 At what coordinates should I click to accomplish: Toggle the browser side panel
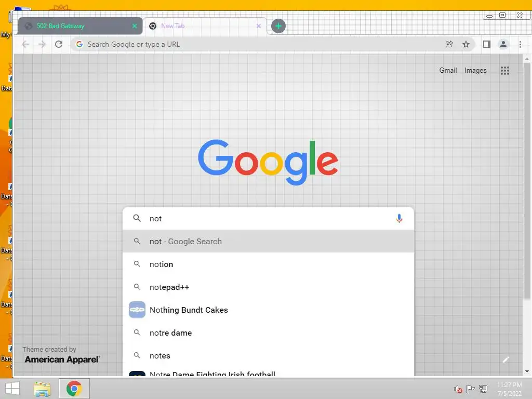(486, 44)
